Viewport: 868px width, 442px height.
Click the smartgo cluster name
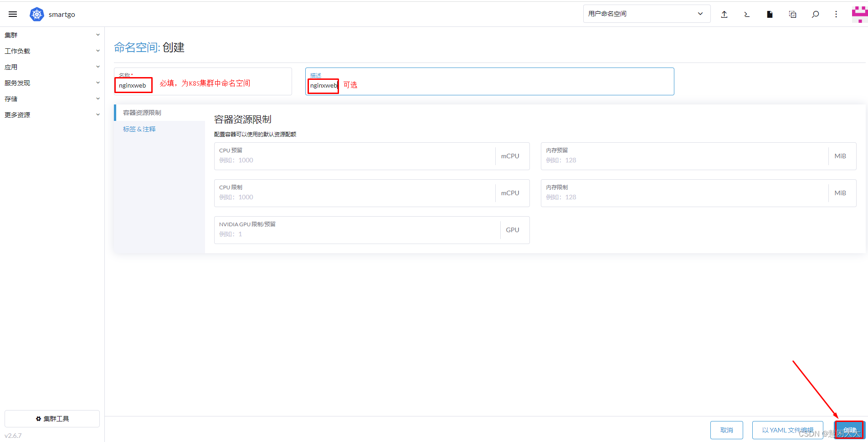62,15
